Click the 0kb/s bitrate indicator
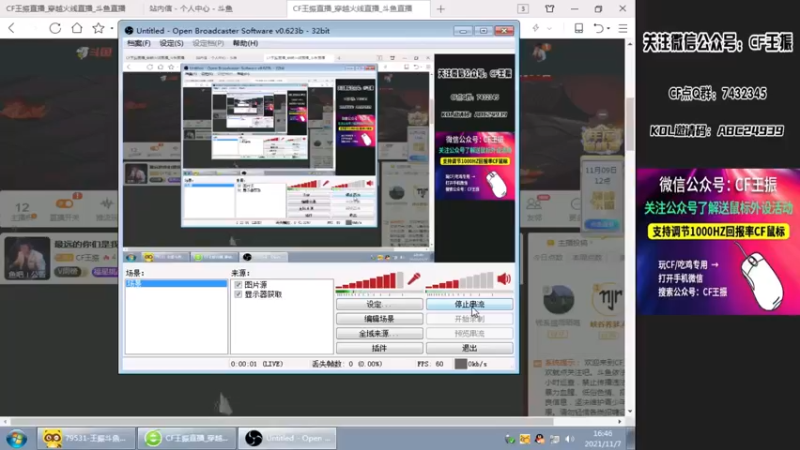This screenshot has width=800, height=450. pyautogui.click(x=471, y=364)
